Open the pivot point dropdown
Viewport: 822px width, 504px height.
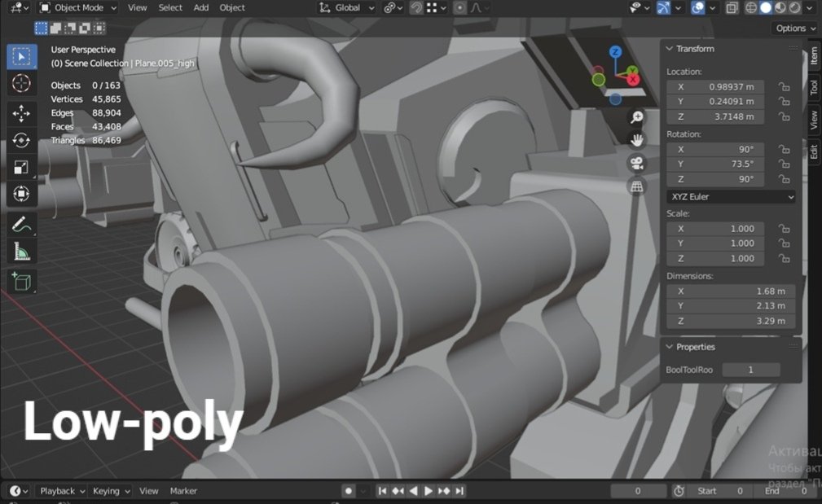tap(393, 8)
